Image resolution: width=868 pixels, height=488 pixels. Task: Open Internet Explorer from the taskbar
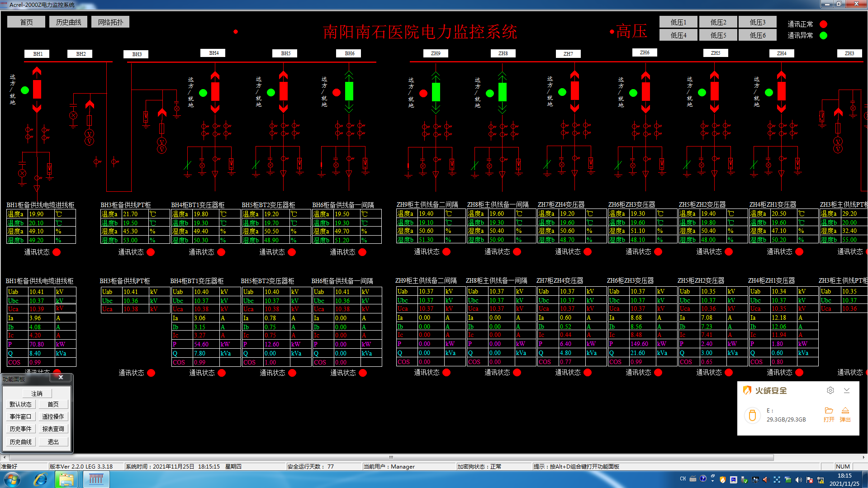point(40,479)
